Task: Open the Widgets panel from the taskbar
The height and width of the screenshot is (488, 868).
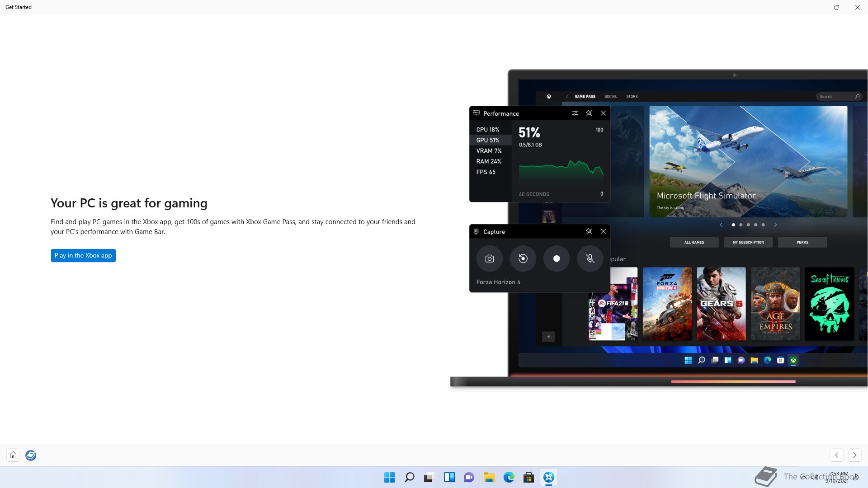Action: click(449, 477)
